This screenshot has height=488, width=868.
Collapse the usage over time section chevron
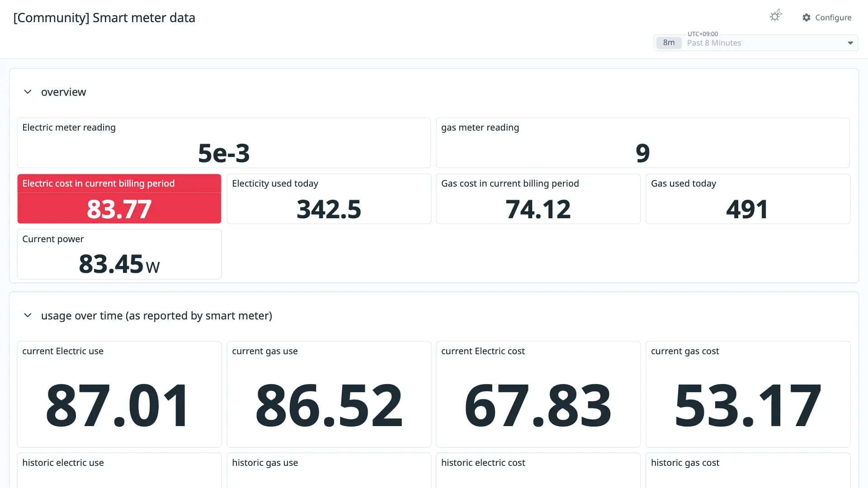(x=28, y=315)
